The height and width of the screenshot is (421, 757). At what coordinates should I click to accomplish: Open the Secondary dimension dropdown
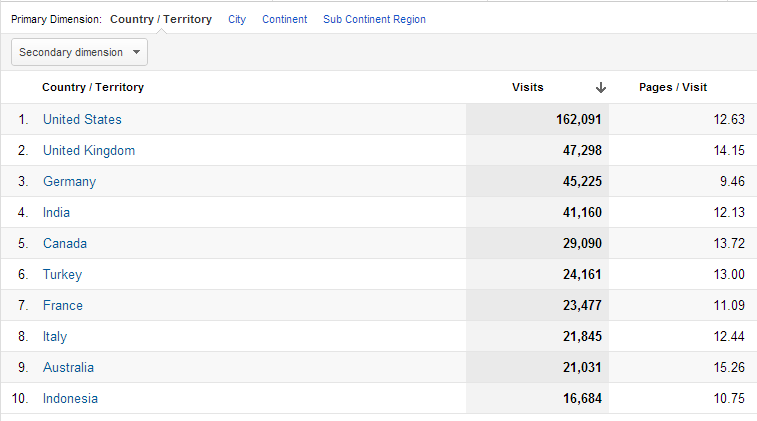click(x=79, y=52)
